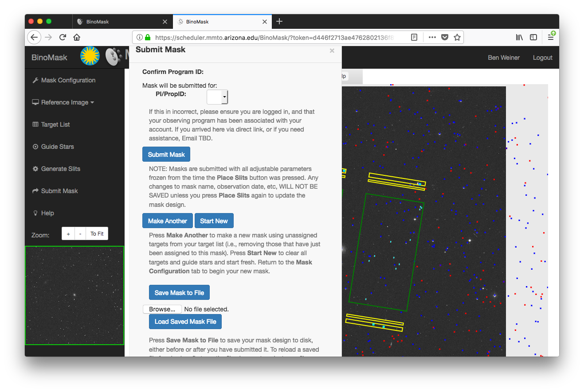Close the Submit Mask dialog
Screen dimensions: 584x392
(x=332, y=51)
